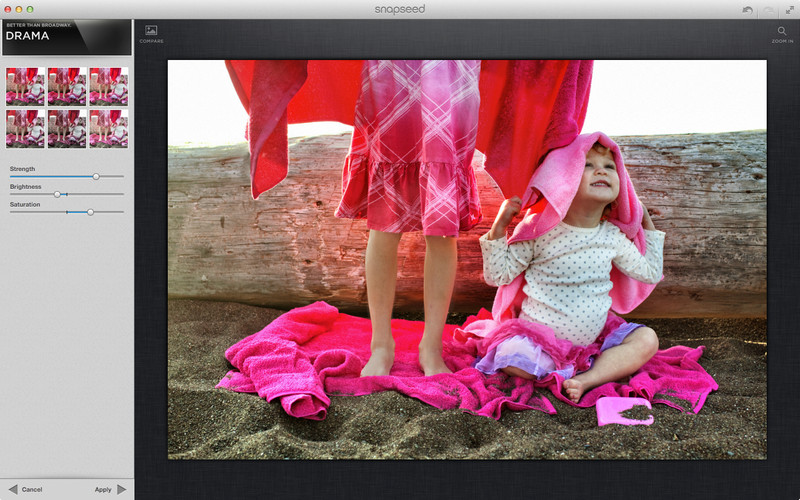Click the redo arrow in the title bar

768,9
